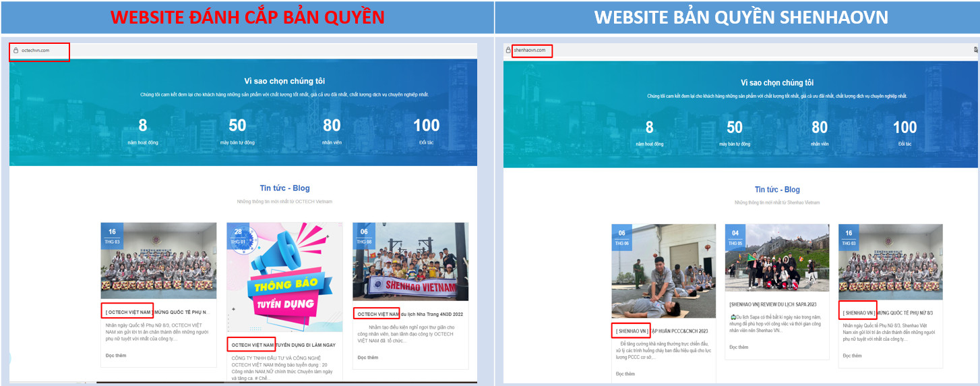Click the Tin tức - Blog heading on octechvn
This screenshot has height=386, width=980.
tap(284, 188)
